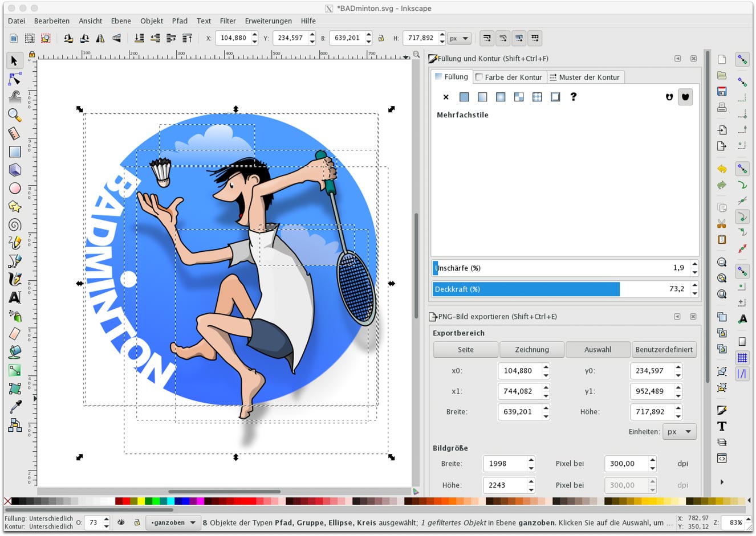Open the Erweiterungen menu
This screenshot has width=756, height=536.
point(268,21)
